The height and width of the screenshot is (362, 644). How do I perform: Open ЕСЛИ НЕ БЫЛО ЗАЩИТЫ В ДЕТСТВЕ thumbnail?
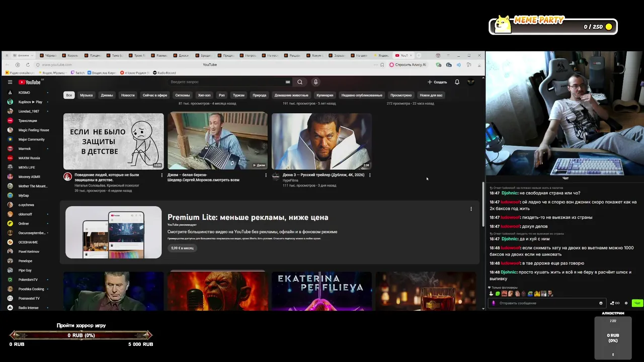click(113, 141)
